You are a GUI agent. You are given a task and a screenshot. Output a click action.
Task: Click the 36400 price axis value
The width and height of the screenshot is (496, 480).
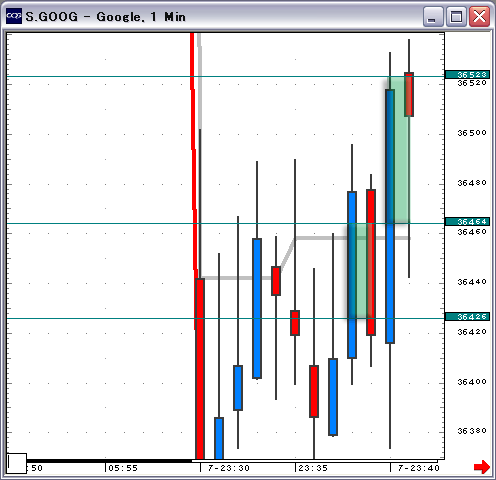pos(472,381)
